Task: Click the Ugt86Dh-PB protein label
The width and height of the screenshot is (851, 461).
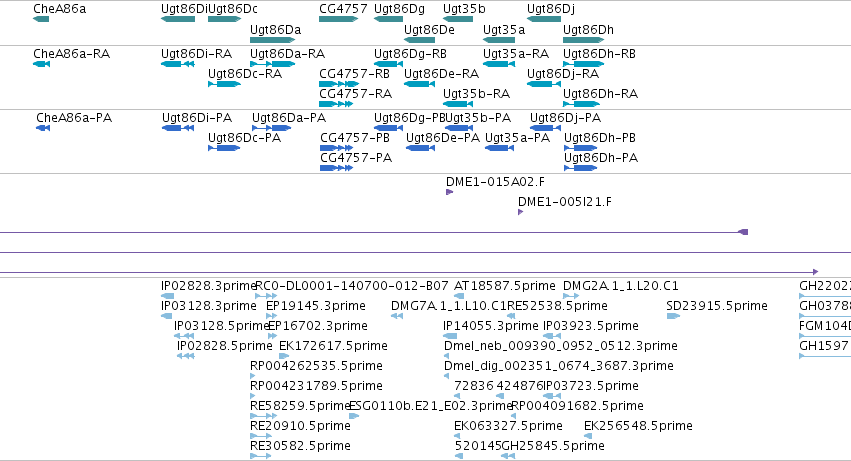Action: [x=600, y=138]
